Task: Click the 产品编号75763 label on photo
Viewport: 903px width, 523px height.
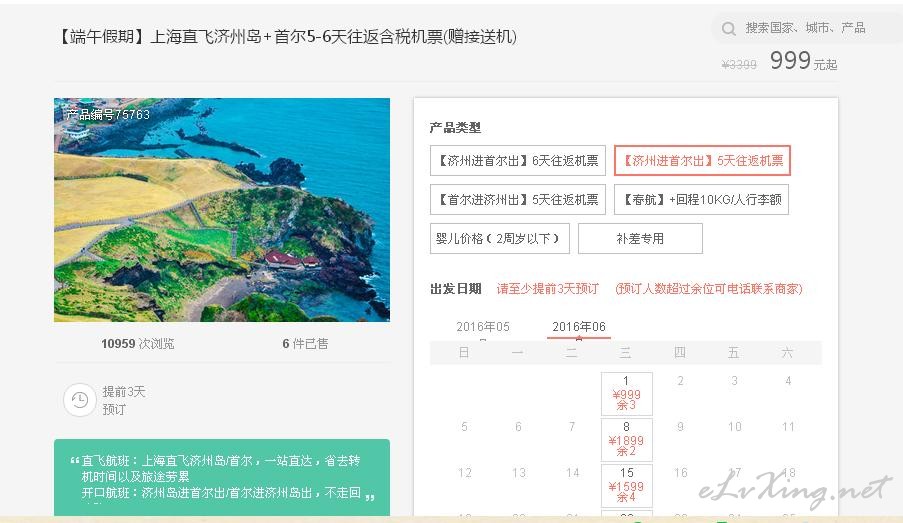Action: tap(108, 115)
